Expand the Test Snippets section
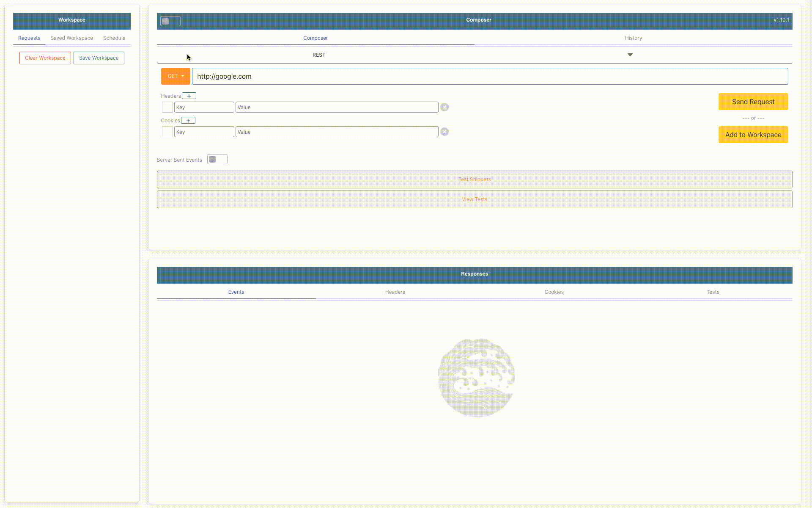The height and width of the screenshot is (508, 812). coord(474,179)
